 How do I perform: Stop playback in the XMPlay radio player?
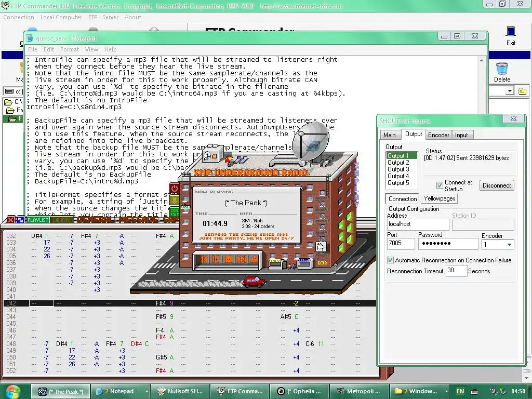pos(229,260)
